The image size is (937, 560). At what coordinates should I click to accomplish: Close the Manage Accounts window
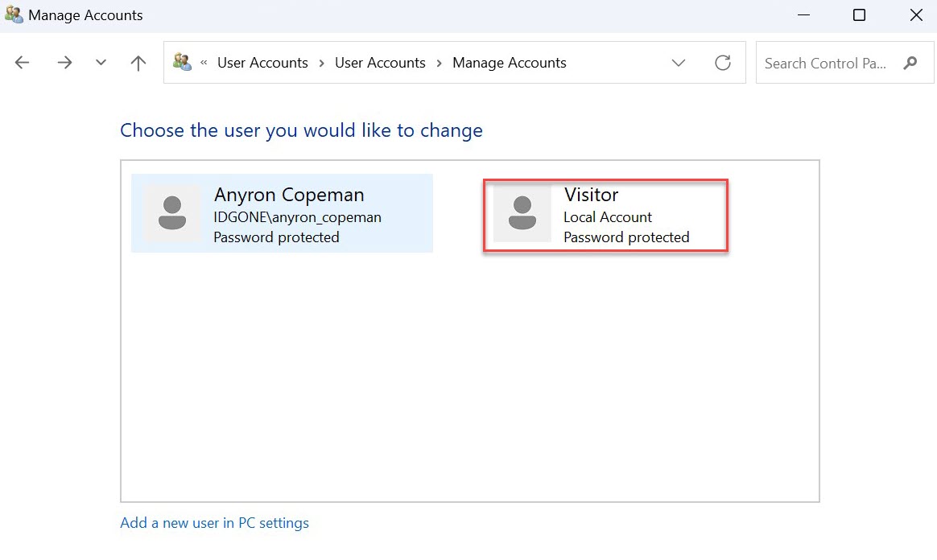(x=916, y=15)
